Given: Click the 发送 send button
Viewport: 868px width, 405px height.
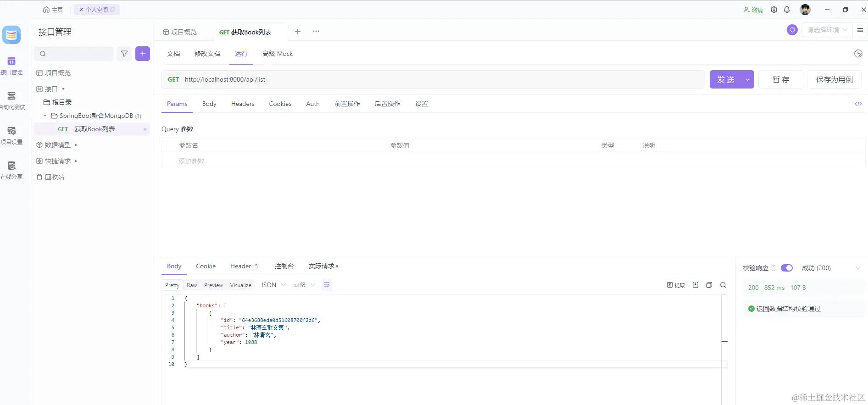Looking at the screenshot, I should click(726, 79).
